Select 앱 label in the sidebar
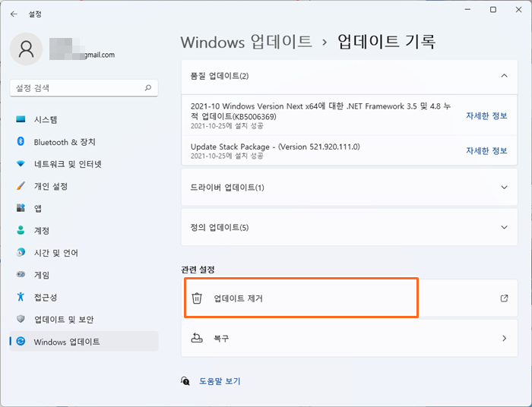This screenshot has height=407, width=532. pyautogui.click(x=38, y=208)
